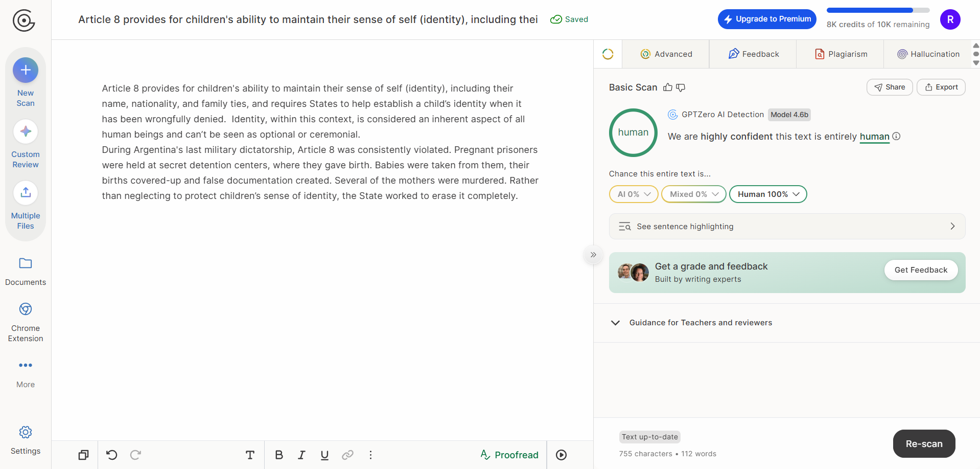Click the scan results circle tab icon
The image size is (980, 469).
(608, 54)
